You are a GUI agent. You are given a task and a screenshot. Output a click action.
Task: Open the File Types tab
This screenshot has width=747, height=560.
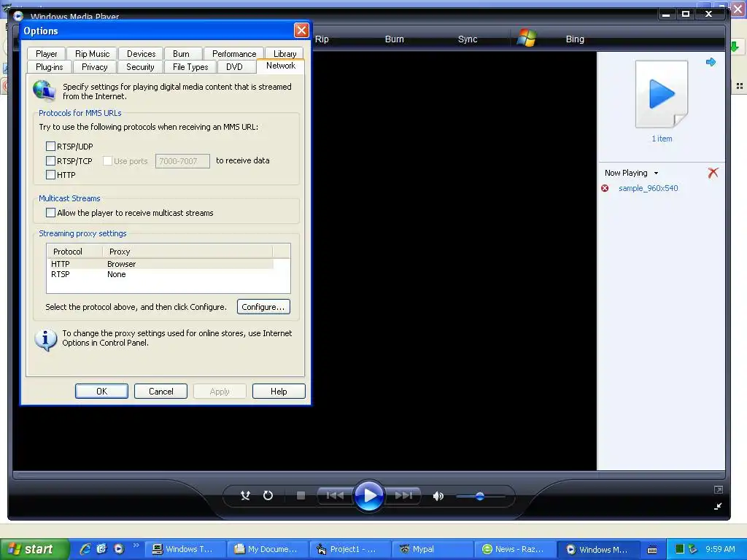click(x=190, y=67)
